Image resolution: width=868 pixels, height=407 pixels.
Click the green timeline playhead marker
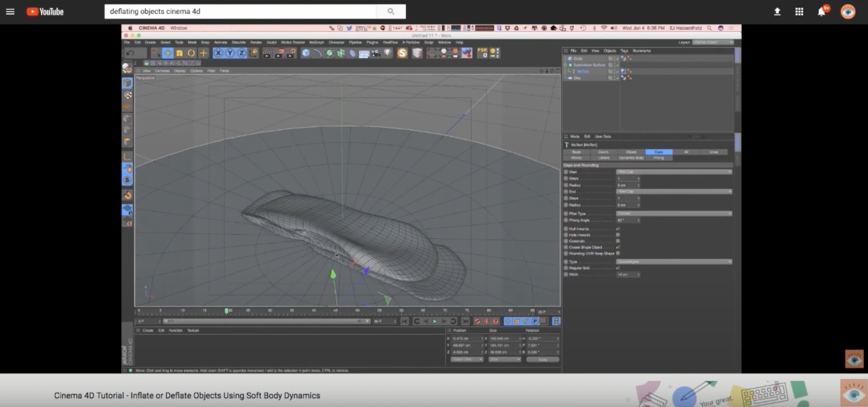click(x=226, y=311)
